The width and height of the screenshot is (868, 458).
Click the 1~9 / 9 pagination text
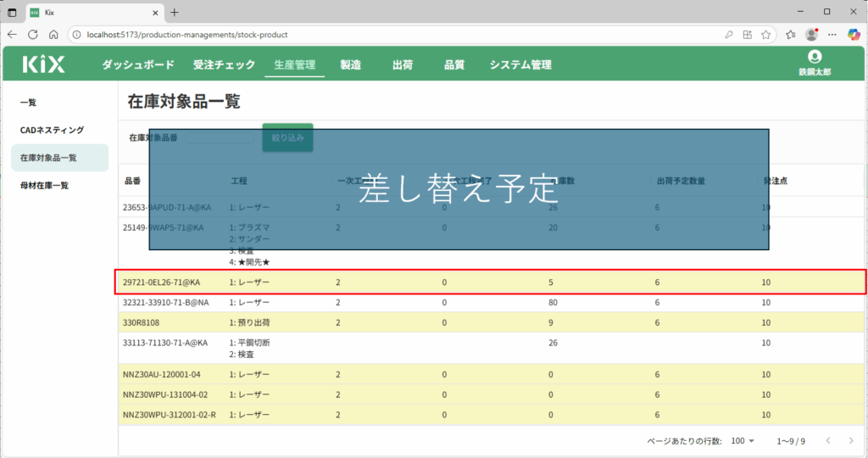click(x=791, y=441)
